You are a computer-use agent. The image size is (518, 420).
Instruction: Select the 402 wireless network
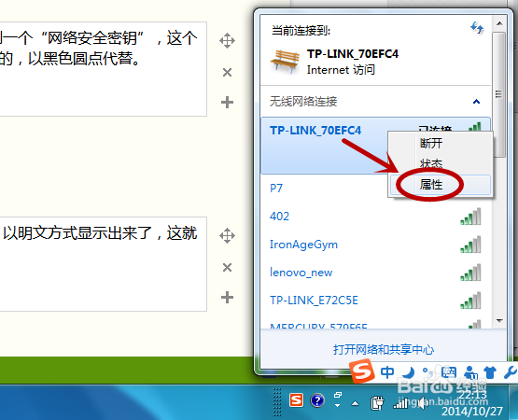[375, 217]
